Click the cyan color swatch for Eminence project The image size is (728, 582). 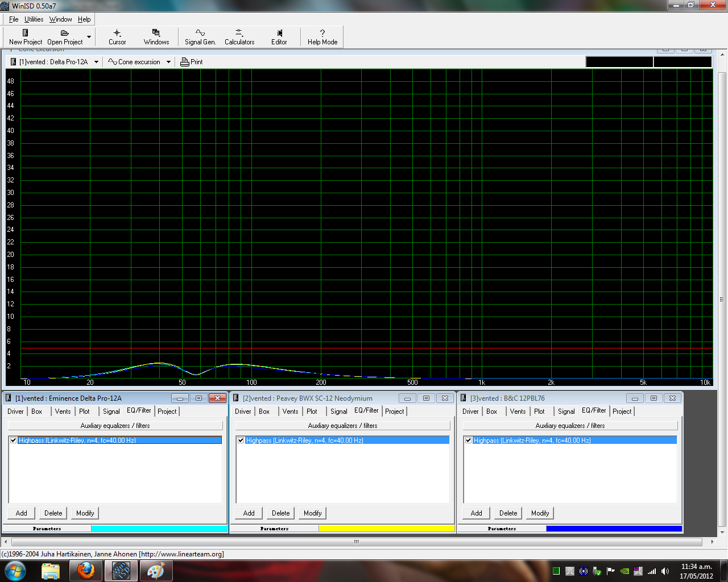point(159,529)
